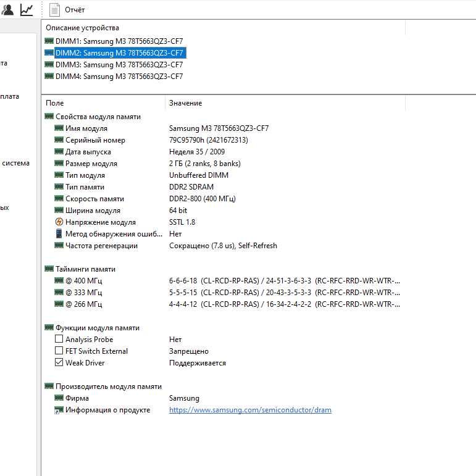Select the DDR2 SDRAM value
The image size is (476, 476).
pos(191,187)
